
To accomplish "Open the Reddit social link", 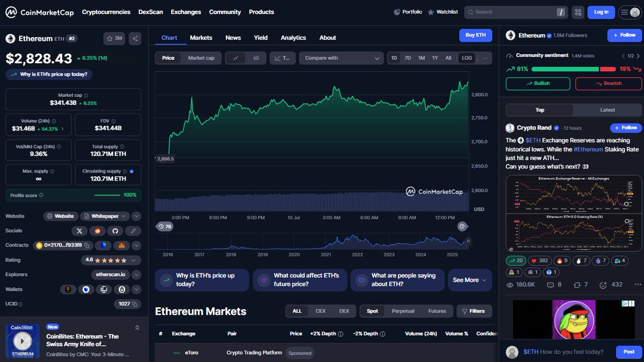I will coord(97,231).
